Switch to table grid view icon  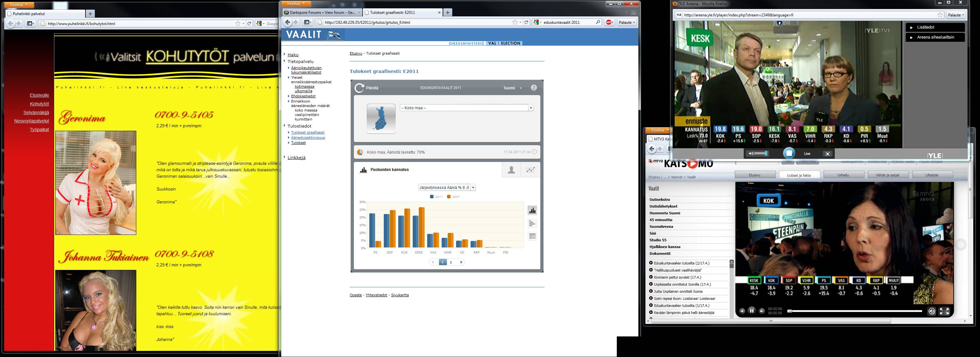(532, 236)
